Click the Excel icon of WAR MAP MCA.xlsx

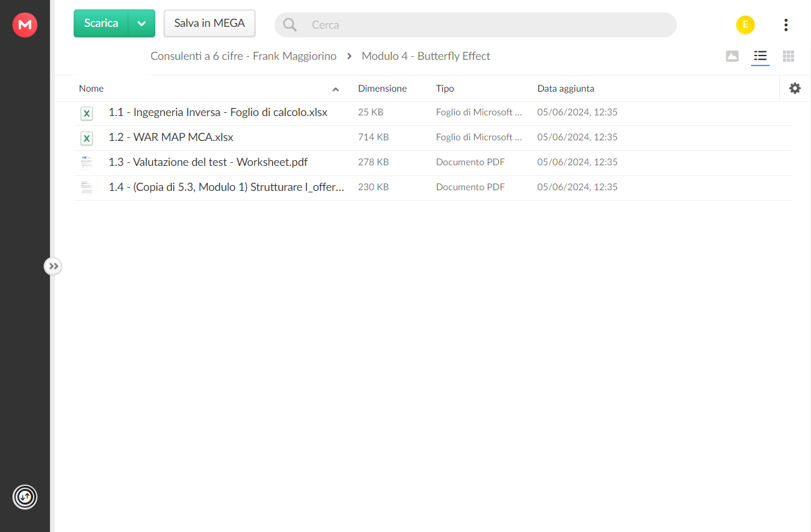point(87,138)
